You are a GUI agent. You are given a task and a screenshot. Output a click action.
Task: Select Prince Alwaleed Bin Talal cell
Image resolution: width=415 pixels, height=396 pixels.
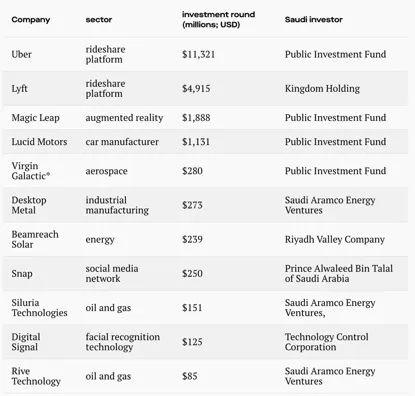point(339,274)
